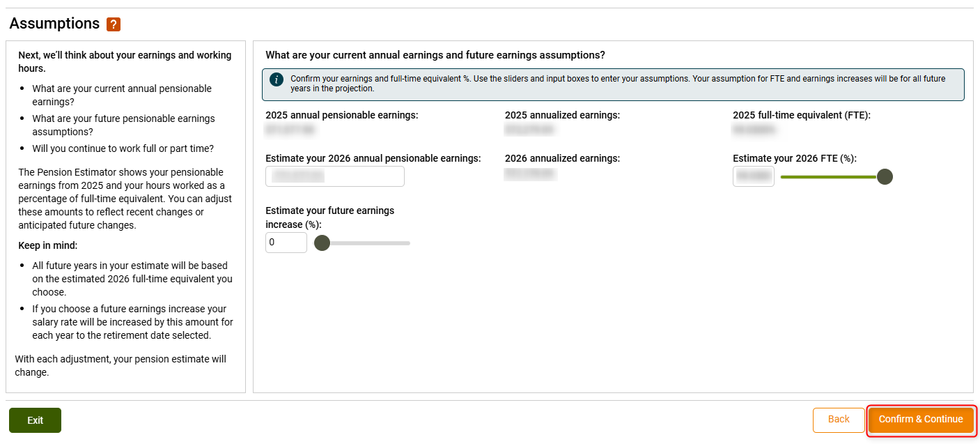Click the info icon in the notice banner
This screenshot has width=980, height=444.
tap(277, 79)
